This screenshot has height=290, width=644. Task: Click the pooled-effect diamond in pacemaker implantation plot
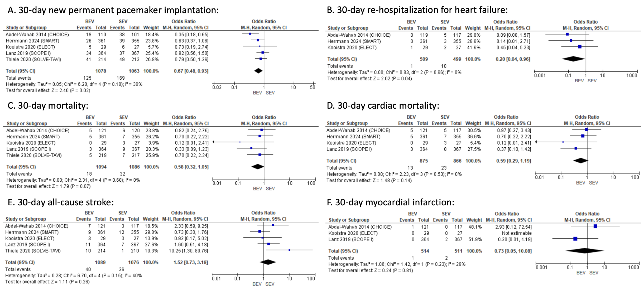click(x=258, y=71)
